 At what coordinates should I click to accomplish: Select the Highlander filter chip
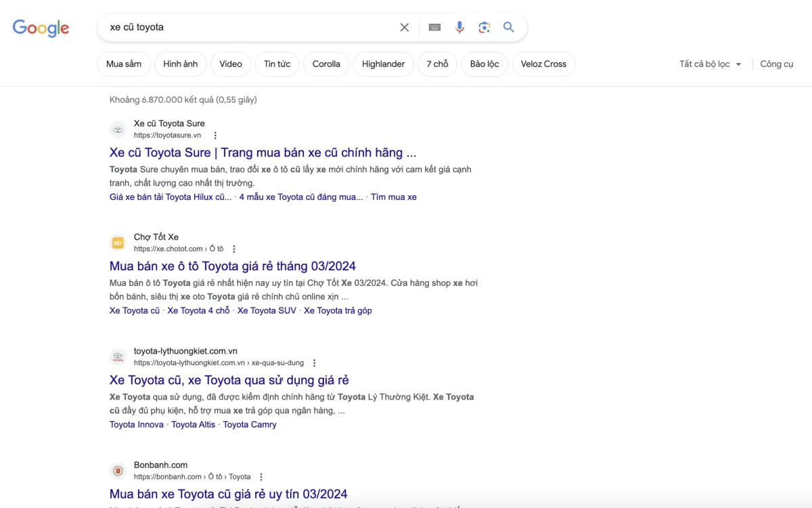pyautogui.click(x=384, y=64)
